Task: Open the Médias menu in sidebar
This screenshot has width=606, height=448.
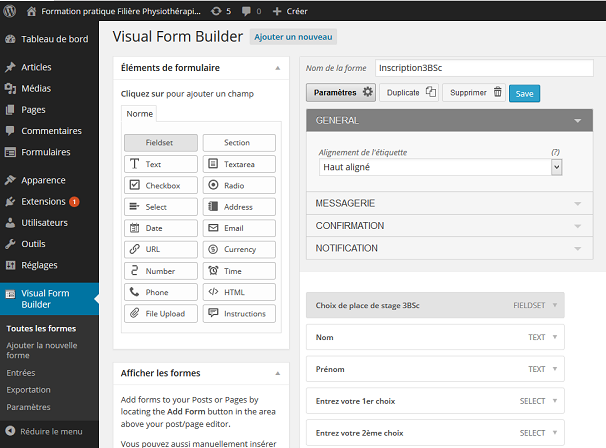Action: (x=36, y=88)
